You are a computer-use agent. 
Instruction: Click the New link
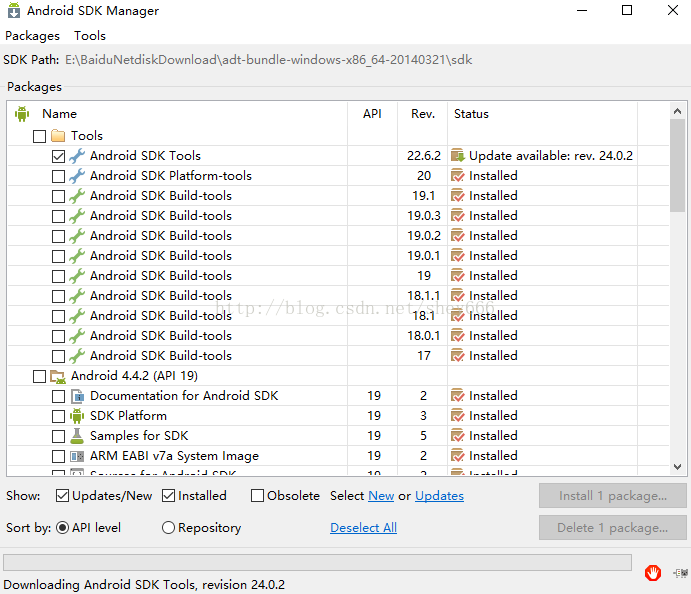[x=381, y=496]
